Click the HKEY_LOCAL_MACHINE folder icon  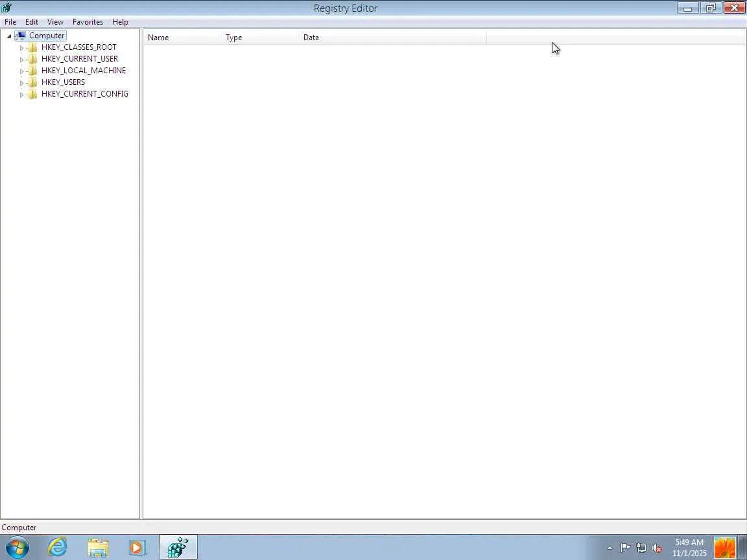point(33,71)
